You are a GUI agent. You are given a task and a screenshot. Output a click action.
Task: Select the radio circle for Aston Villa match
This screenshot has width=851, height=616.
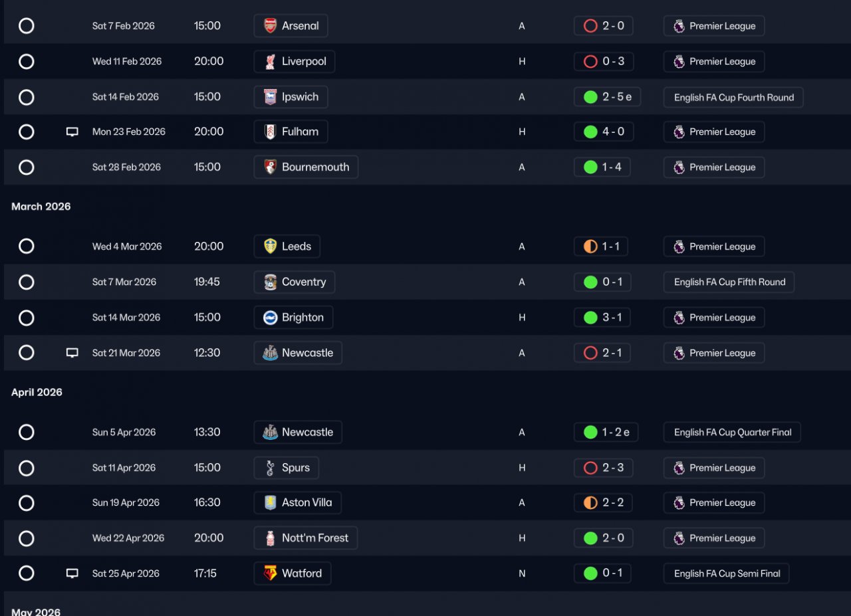click(27, 503)
